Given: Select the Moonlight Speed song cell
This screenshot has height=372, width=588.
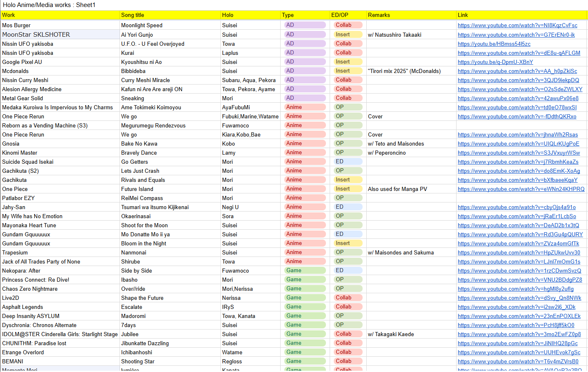Looking at the screenshot, I should click(x=170, y=25).
